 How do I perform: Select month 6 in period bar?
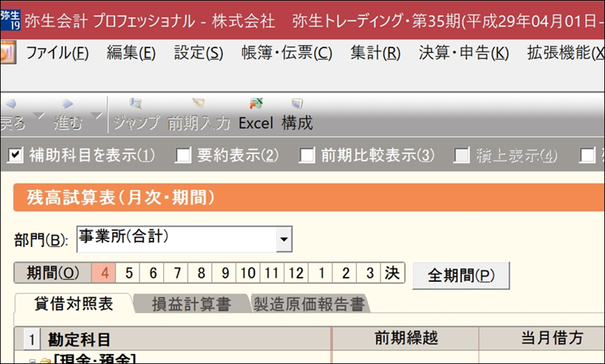(152, 273)
